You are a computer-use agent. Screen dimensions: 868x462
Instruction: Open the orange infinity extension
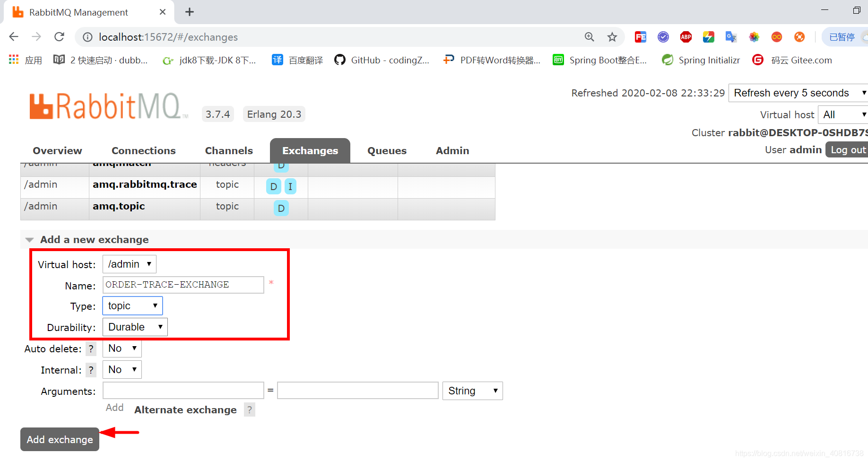(x=777, y=37)
